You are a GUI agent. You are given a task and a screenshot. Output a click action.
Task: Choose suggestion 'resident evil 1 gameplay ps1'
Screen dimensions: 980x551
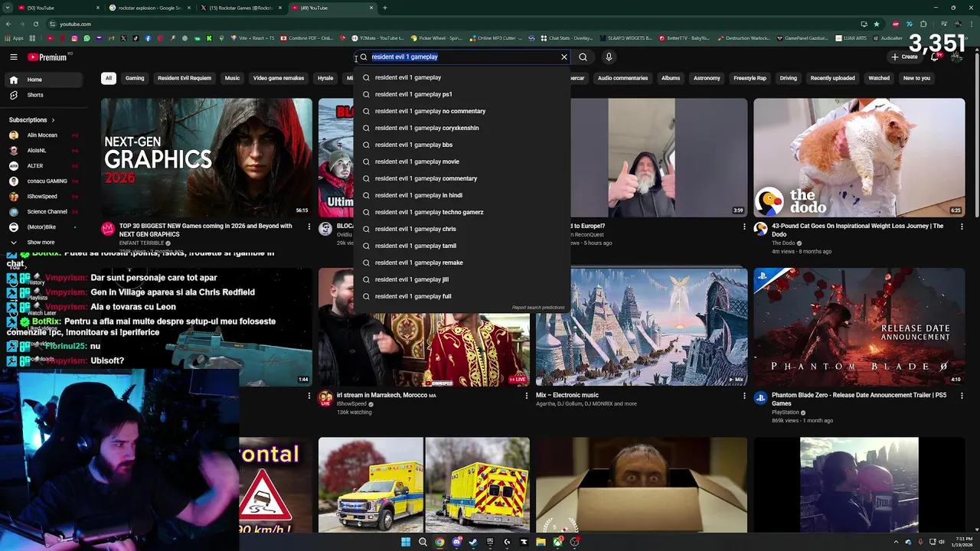pos(462,94)
